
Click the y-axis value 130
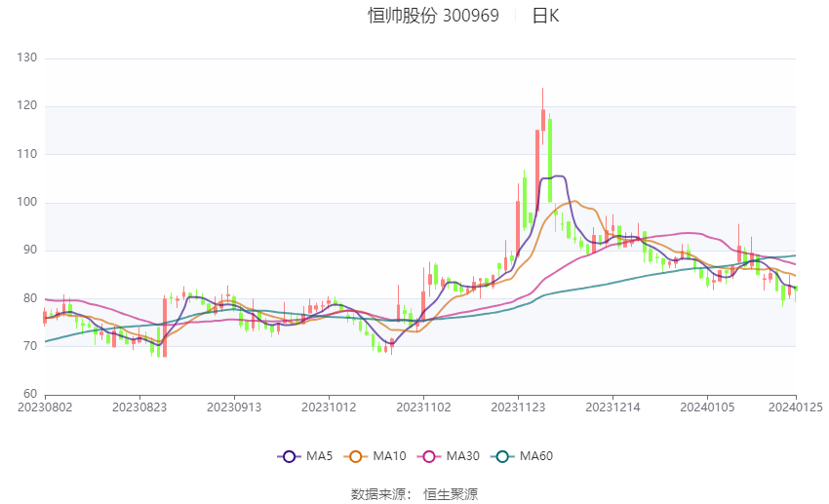click(27, 58)
